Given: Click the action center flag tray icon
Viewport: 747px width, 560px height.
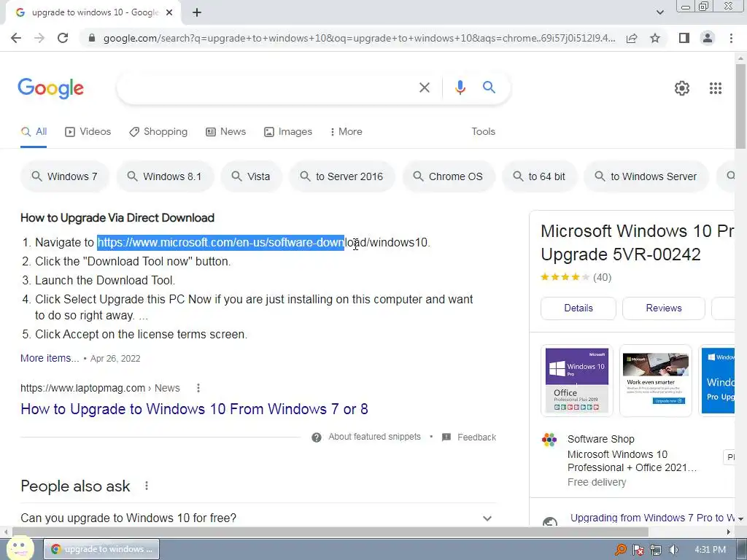Looking at the screenshot, I should click(x=638, y=550).
